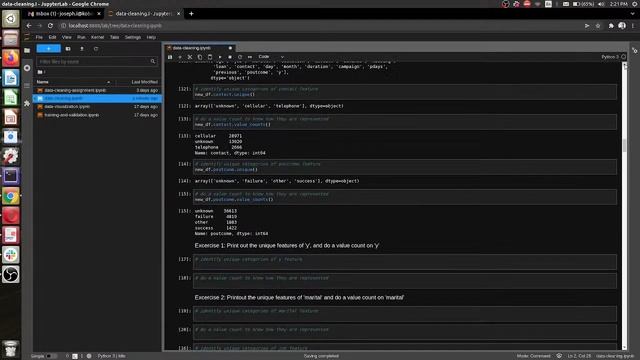This screenshot has width=640, height=360.
Task: Open the Terminal from the Ubuntu dock
Action: [x=11, y=176]
